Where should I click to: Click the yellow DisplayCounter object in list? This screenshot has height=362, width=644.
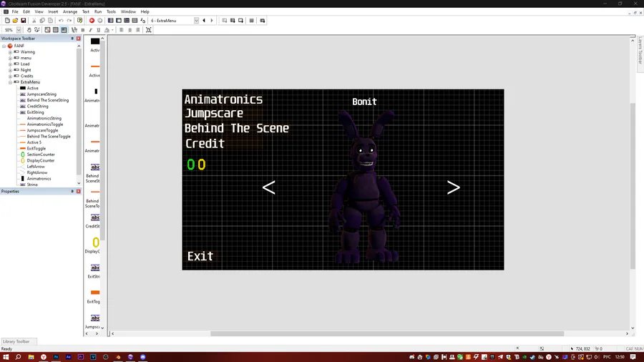(x=95, y=243)
